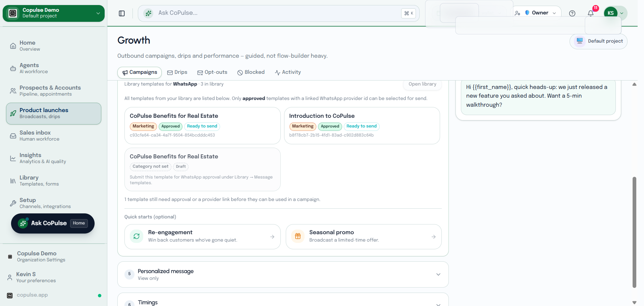Expand the user menu chevron beside KS

click(x=622, y=13)
